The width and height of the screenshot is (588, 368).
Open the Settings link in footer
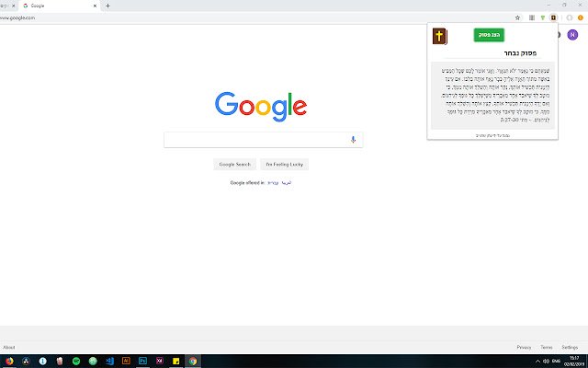pyautogui.click(x=570, y=348)
